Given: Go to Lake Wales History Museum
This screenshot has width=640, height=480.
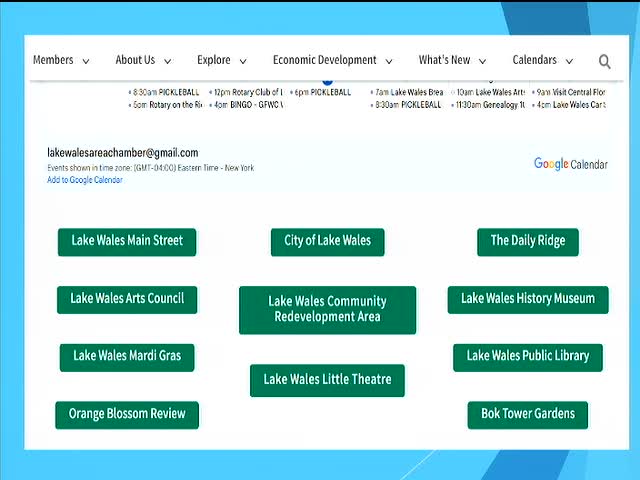Looking at the screenshot, I should [x=528, y=300].
